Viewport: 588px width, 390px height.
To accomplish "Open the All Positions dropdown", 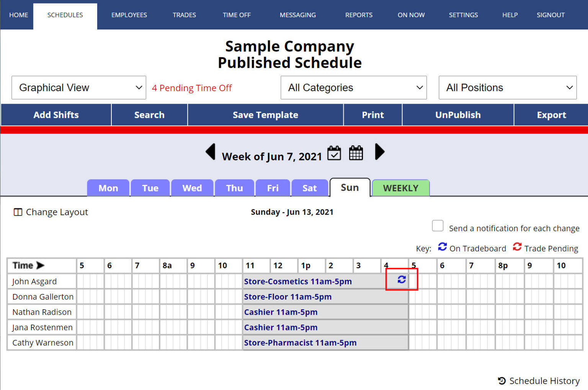I will point(507,88).
